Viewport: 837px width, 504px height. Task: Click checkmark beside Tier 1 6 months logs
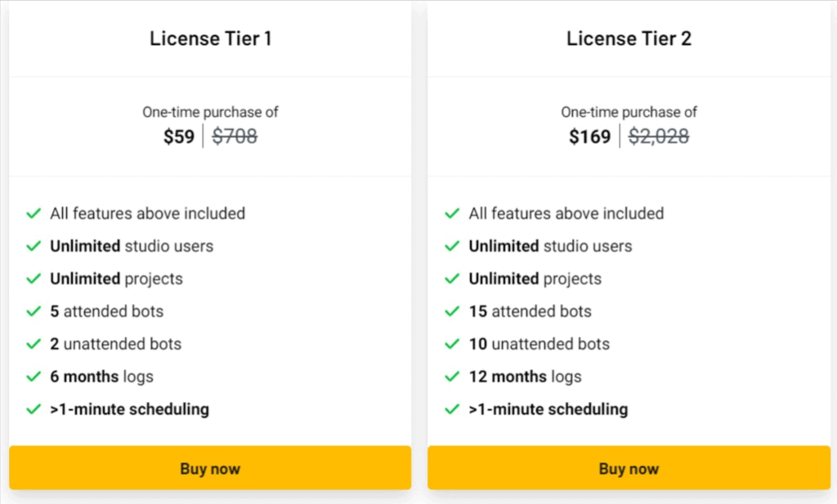pyautogui.click(x=34, y=377)
